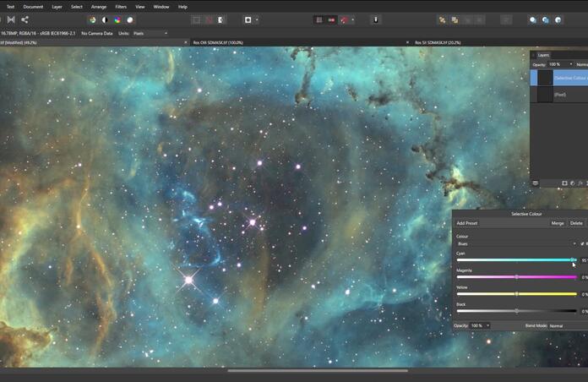Open the Window menu
Screen dimensions: 588x382
(161, 7)
